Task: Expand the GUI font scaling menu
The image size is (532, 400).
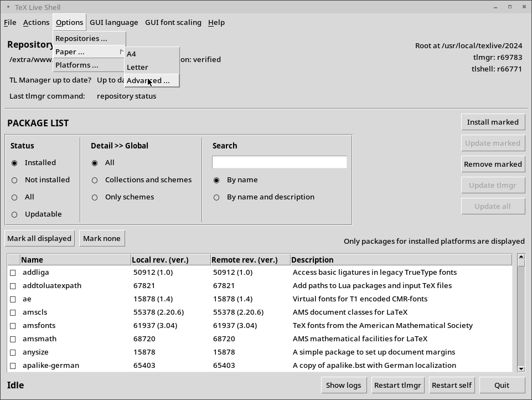Action: pyautogui.click(x=173, y=22)
